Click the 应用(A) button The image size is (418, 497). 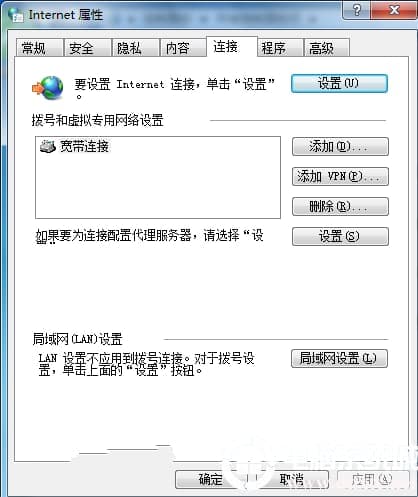[373, 480]
